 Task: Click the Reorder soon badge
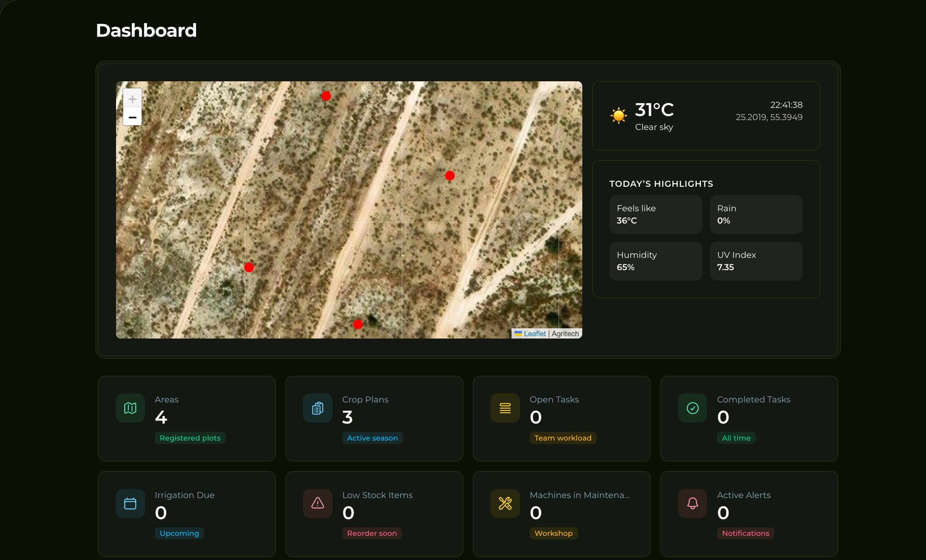point(372,533)
